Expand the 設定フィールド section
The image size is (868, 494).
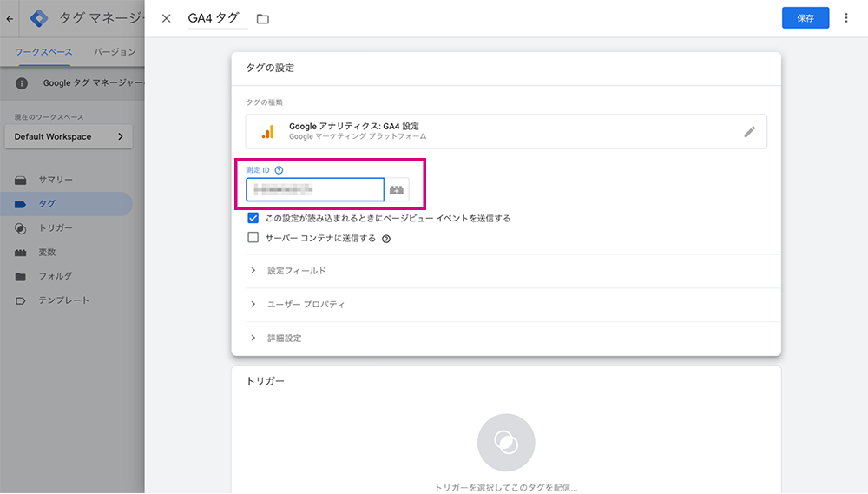(x=513, y=270)
